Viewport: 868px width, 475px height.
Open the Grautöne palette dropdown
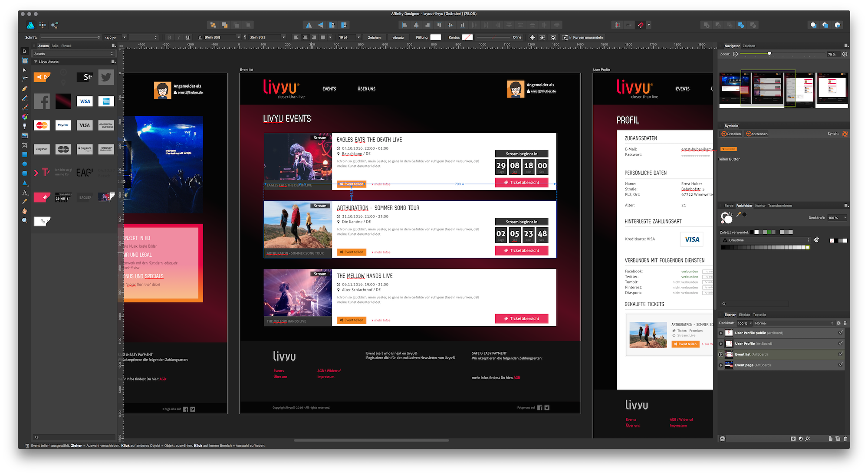[766, 240]
